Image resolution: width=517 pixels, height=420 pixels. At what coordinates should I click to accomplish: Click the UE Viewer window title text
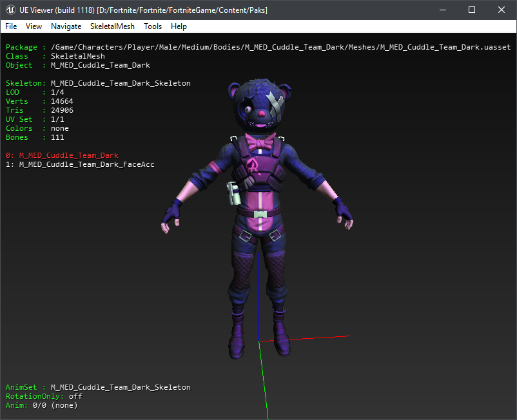tap(143, 10)
